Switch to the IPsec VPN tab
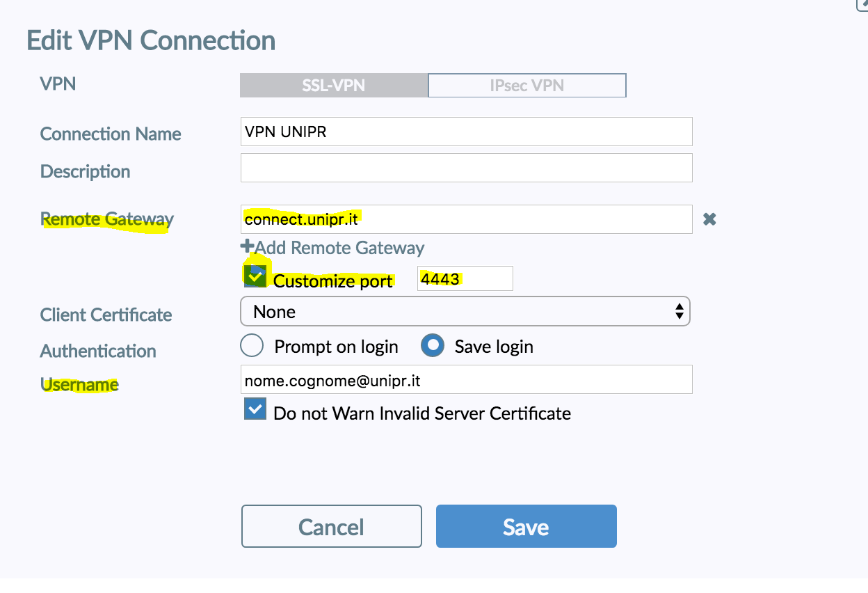The width and height of the screenshot is (868, 593). point(527,86)
